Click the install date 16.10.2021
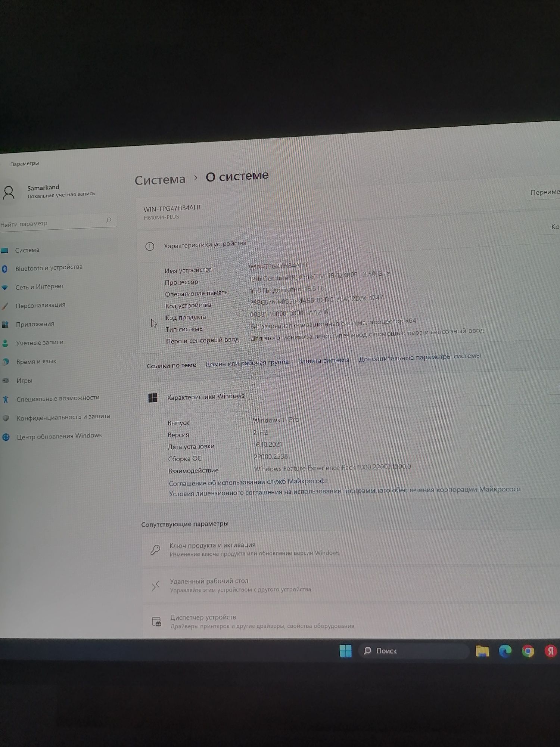The width and height of the screenshot is (560, 747). coord(268,444)
